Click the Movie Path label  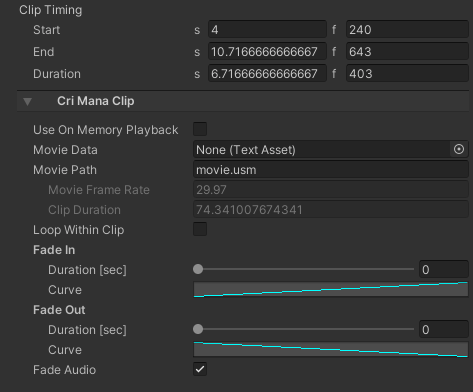pyautogui.click(x=65, y=170)
